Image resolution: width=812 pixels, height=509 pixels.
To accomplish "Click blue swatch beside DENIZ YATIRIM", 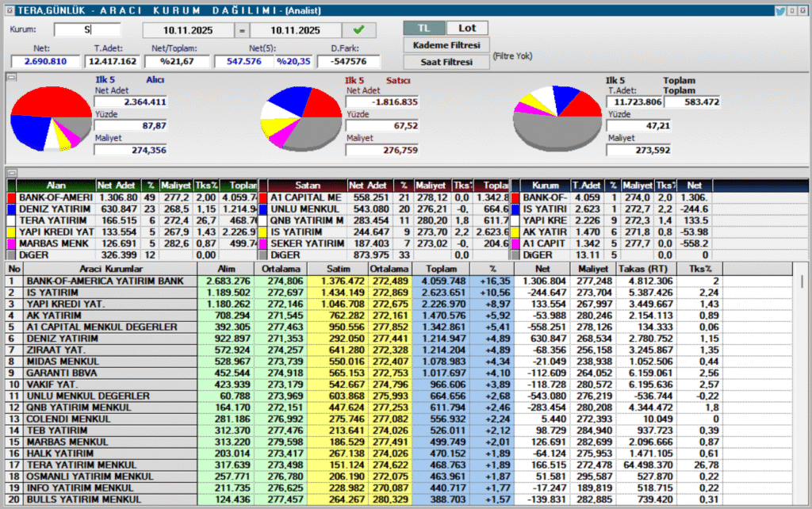I will [x=11, y=209].
